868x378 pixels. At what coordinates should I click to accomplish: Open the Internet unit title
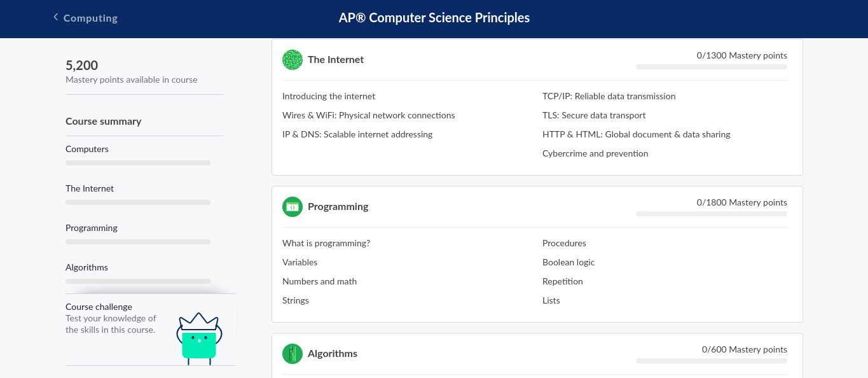click(x=336, y=60)
